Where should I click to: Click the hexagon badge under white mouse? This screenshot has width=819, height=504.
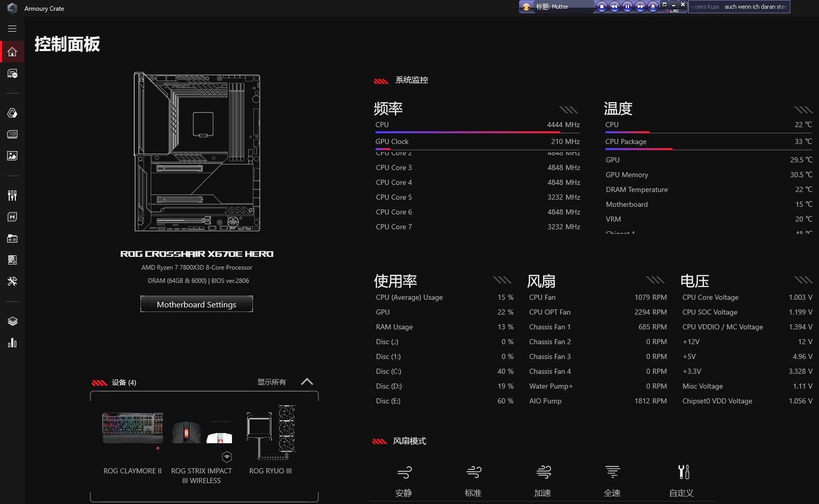tap(227, 457)
